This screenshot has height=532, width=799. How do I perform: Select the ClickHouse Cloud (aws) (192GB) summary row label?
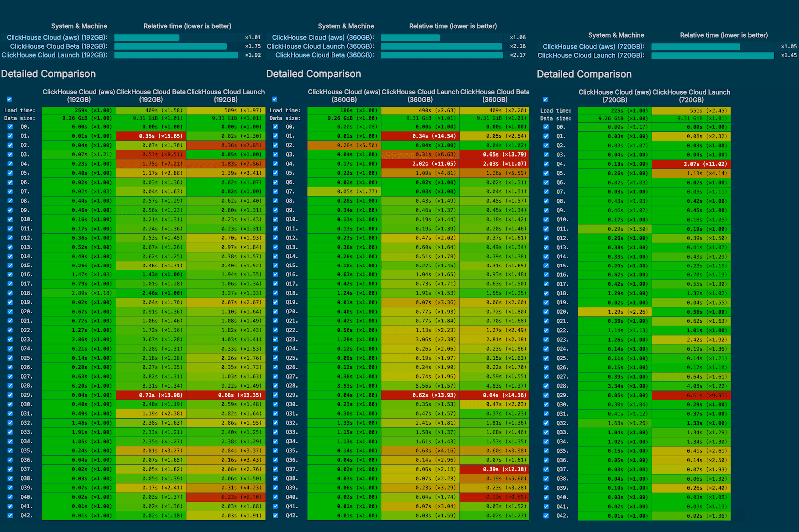coord(57,37)
